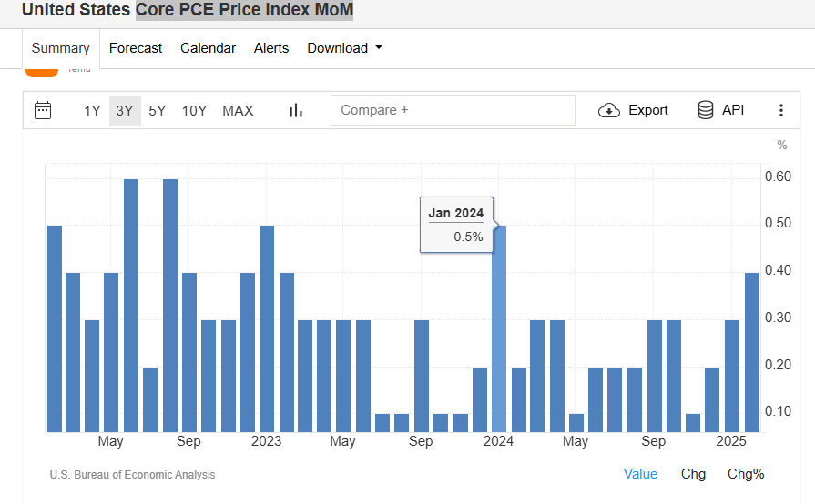This screenshot has width=815, height=504.
Task: Select the MAX time range
Action: point(238,111)
